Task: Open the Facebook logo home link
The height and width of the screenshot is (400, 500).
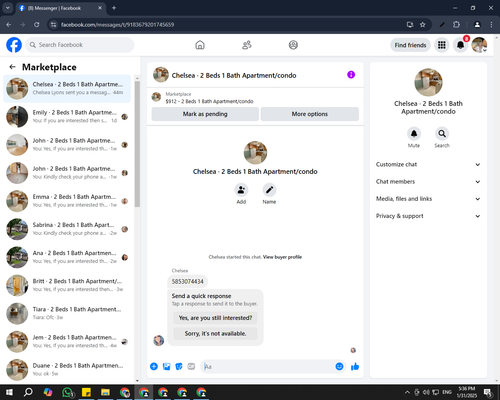Action: tap(14, 45)
